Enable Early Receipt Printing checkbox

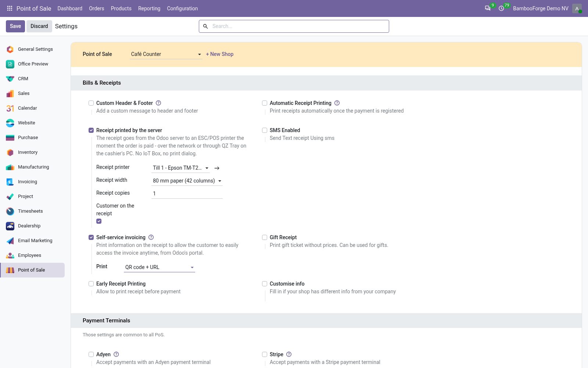click(91, 284)
